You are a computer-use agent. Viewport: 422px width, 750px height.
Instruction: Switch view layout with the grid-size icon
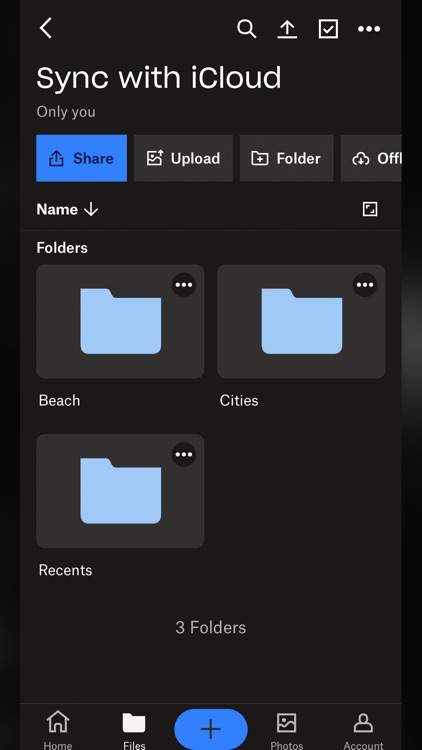click(370, 209)
